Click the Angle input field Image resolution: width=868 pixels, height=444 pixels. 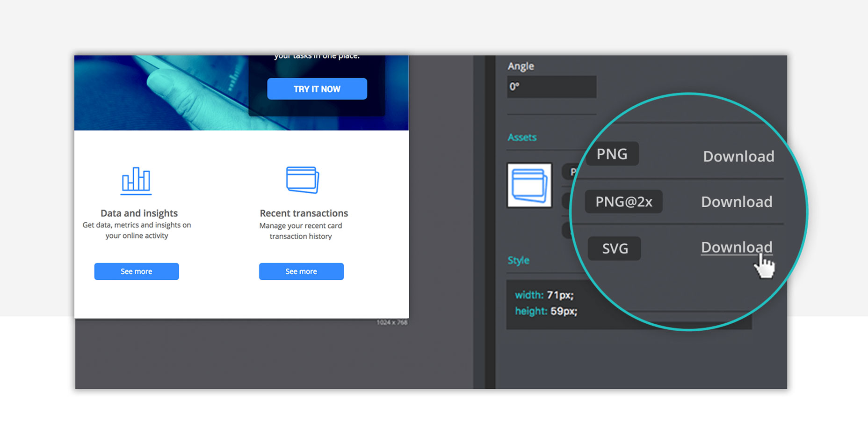(552, 87)
